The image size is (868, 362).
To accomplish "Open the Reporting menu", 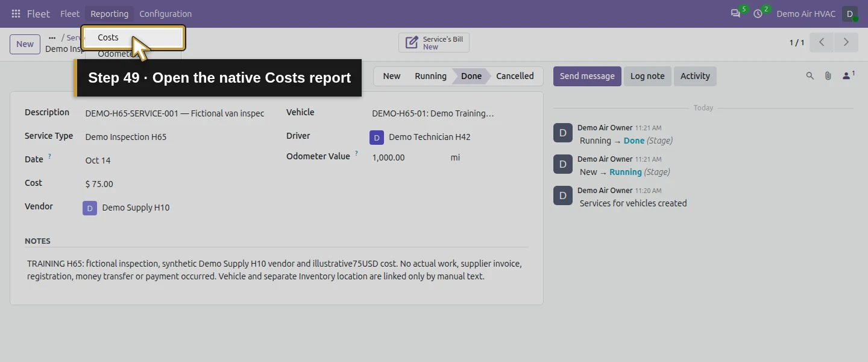I will [109, 14].
